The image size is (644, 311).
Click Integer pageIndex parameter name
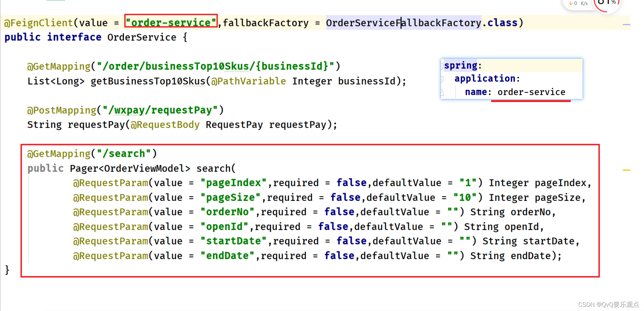coord(560,183)
